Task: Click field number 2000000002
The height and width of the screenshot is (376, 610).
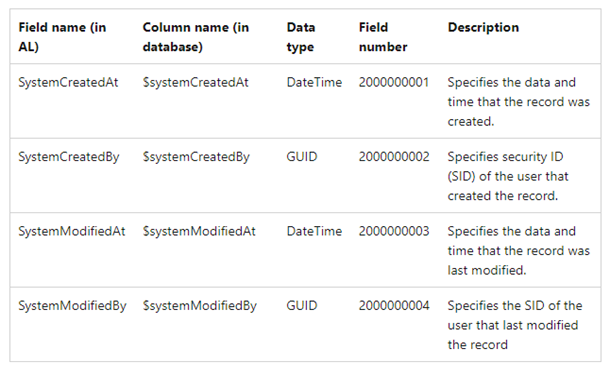Action: tap(394, 157)
